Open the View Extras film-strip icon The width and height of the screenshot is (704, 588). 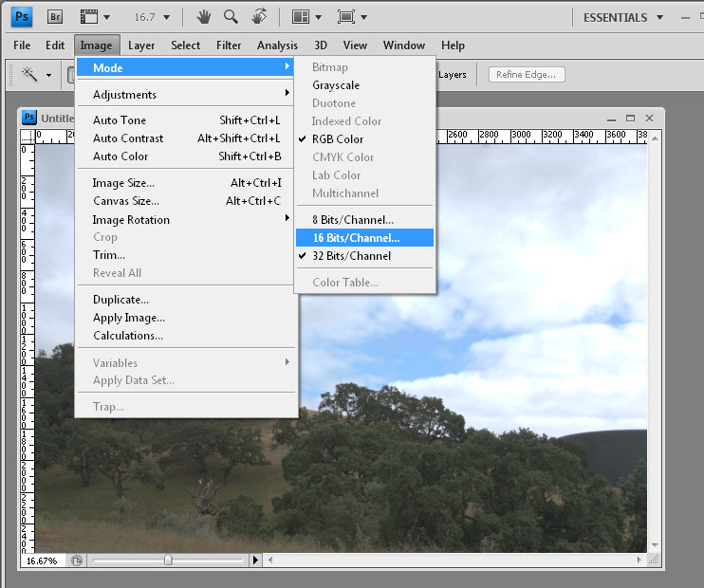pos(89,17)
